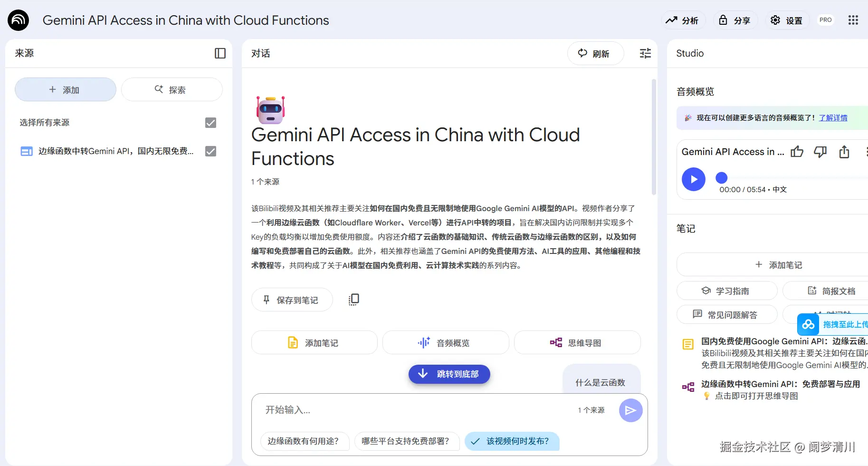Click the NotebookLM logo icon
This screenshot has height=466, width=868.
[x=18, y=20]
